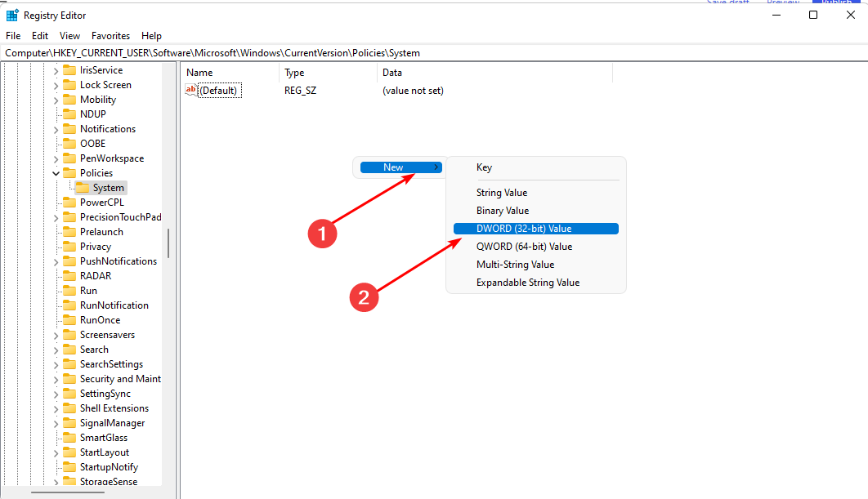Click the IrisService folder icon
The image size is (868, 499).
(69, 69)
